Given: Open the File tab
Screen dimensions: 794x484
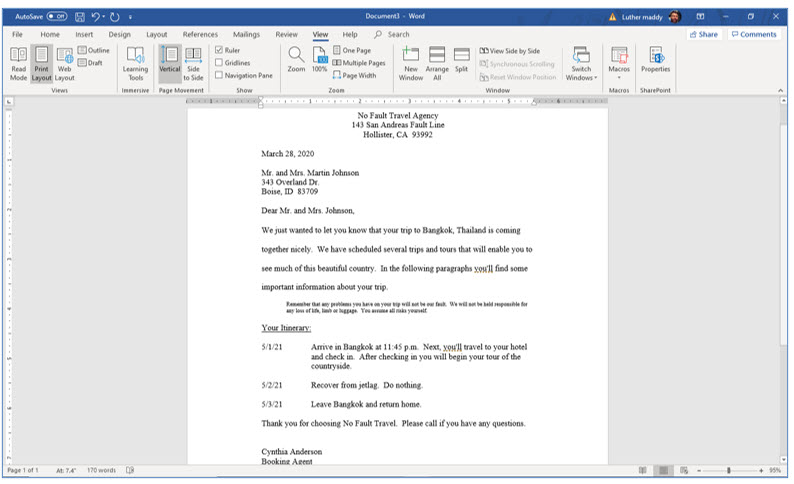Looking at the screenshot, I should [x=17, y=34].
